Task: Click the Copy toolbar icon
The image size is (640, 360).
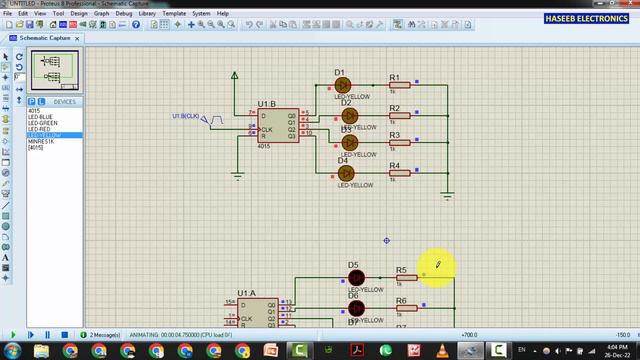Action: [283, 25]
